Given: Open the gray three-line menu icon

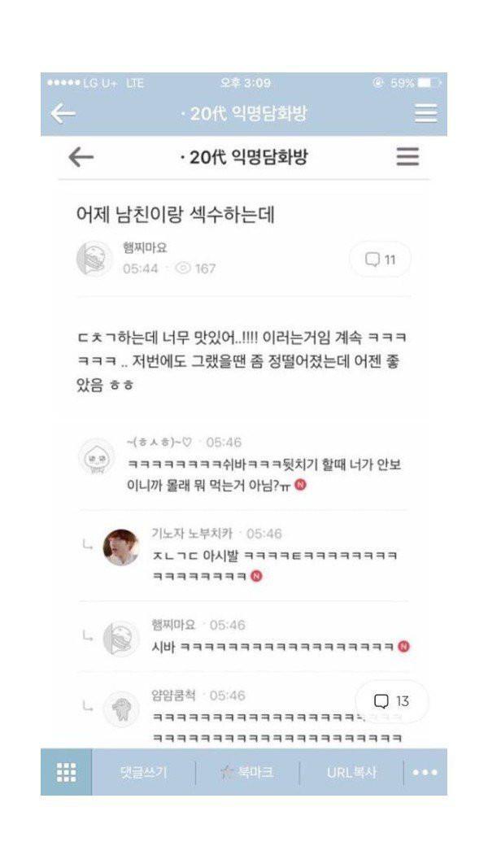Looking at the screenshot, I should click(407, 156).
